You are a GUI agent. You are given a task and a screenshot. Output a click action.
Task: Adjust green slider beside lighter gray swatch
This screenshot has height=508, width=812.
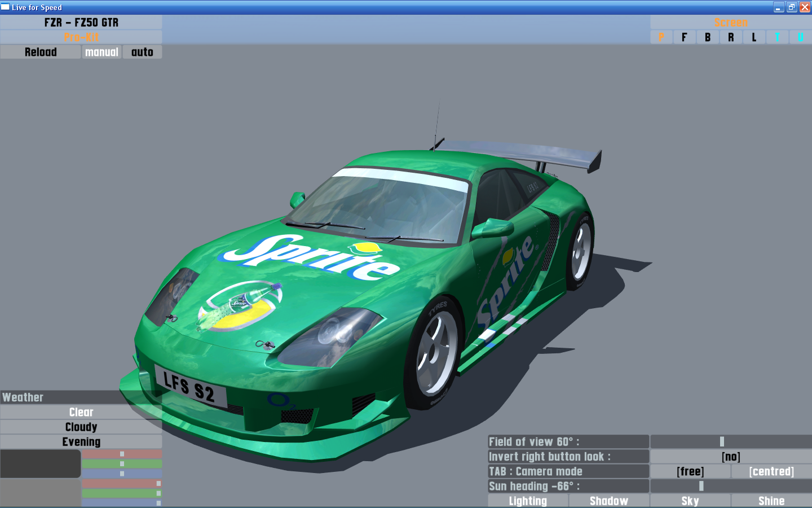(122, 493)
